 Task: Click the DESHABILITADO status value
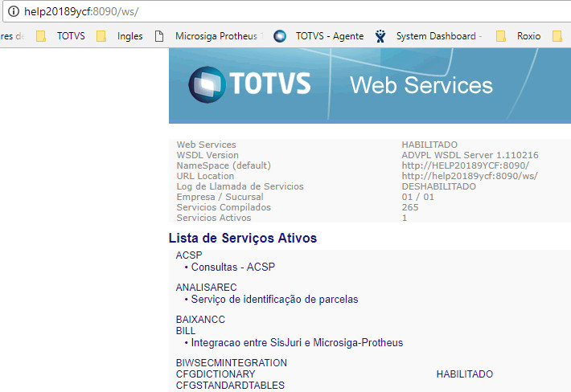pyautogui.click(x=438, y=186)
